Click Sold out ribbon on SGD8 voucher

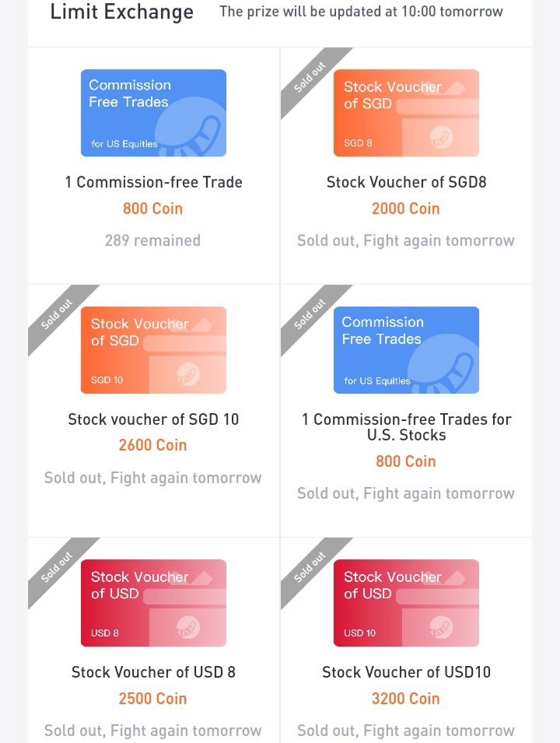(310, 77)
